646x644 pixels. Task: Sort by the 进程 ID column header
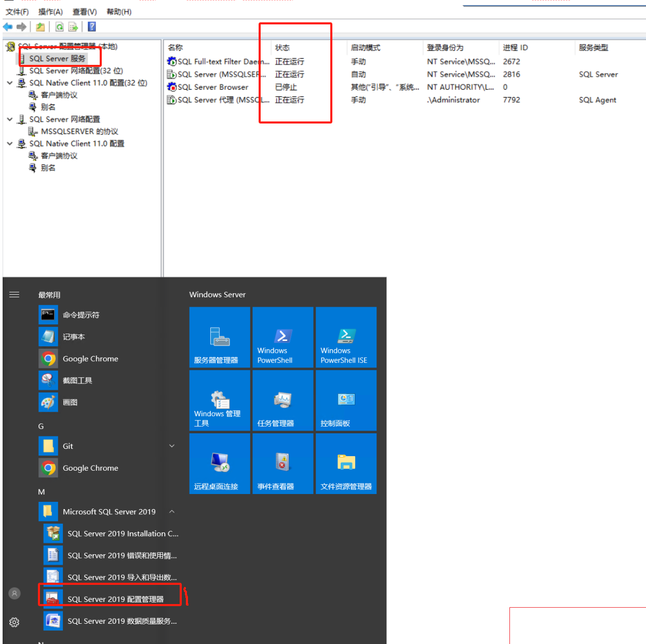(x=515, y=47)
